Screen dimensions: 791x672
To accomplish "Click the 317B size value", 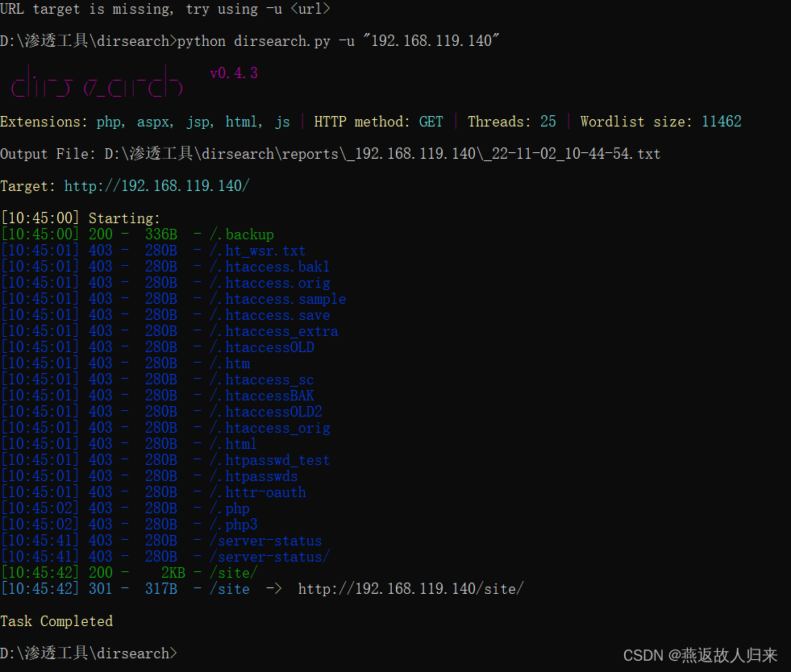I will point(161,589).
